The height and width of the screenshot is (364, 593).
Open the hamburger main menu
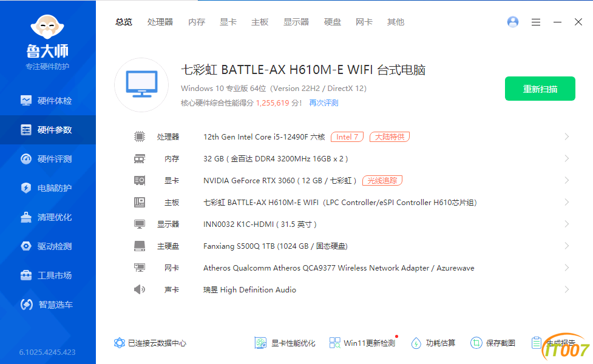[536, 22]
